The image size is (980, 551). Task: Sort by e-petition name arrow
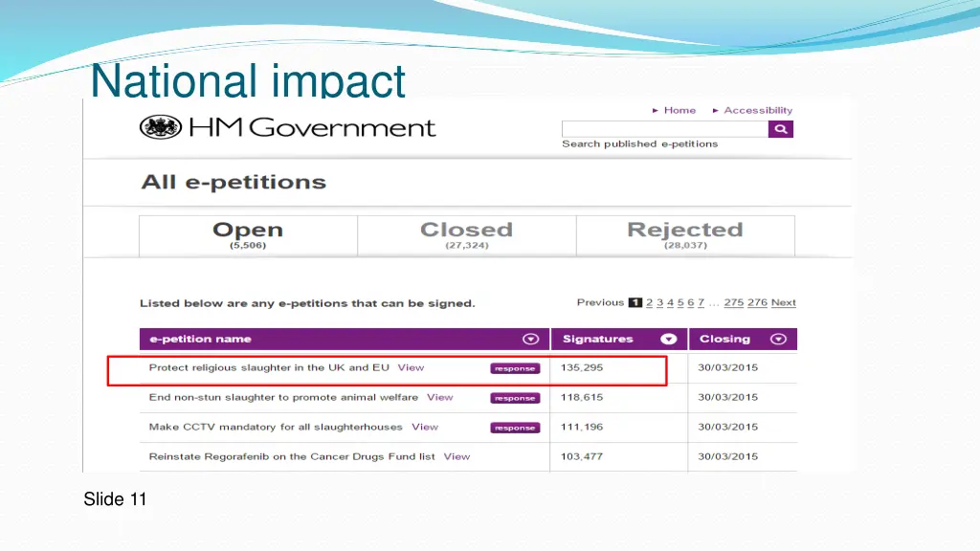coord(530,339)
